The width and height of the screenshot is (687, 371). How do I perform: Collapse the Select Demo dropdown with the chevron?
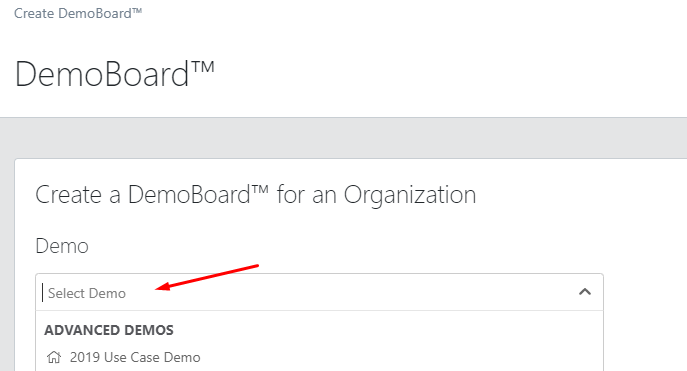pos(585,292)
